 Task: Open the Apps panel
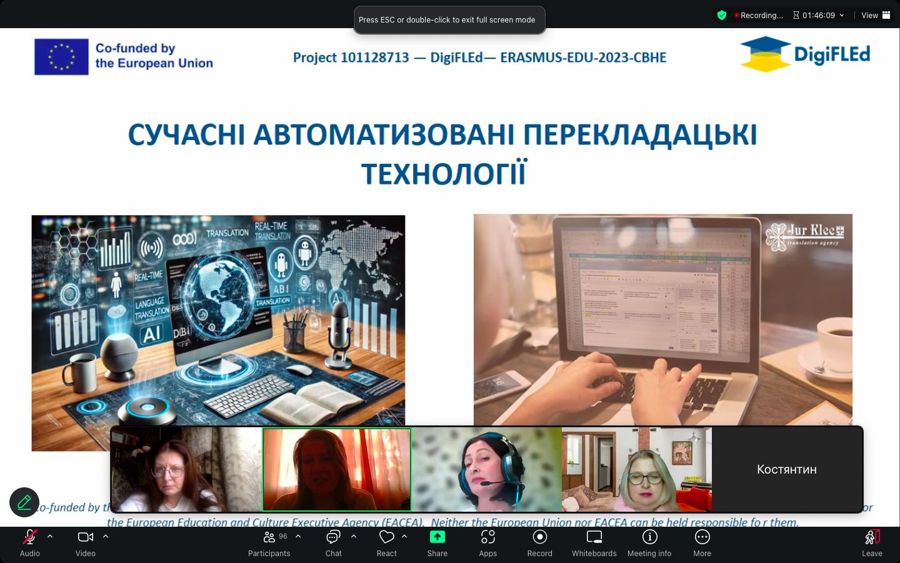(x=488, y=538)
